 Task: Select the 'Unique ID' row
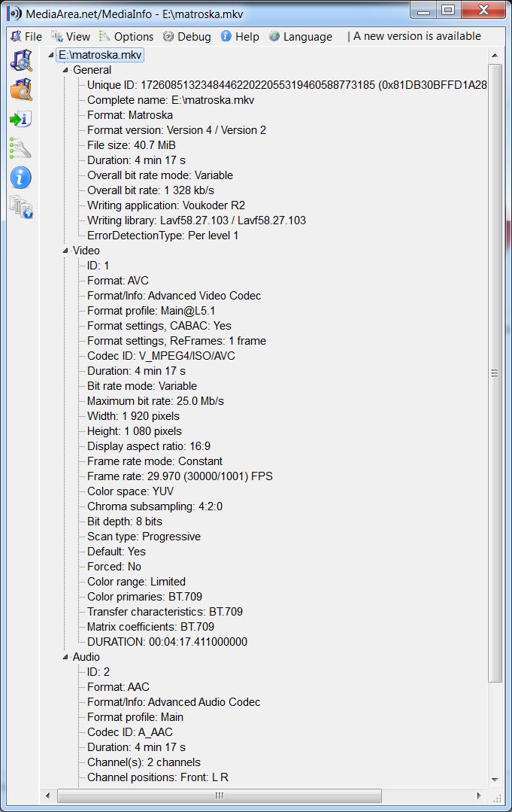(286, 85)
